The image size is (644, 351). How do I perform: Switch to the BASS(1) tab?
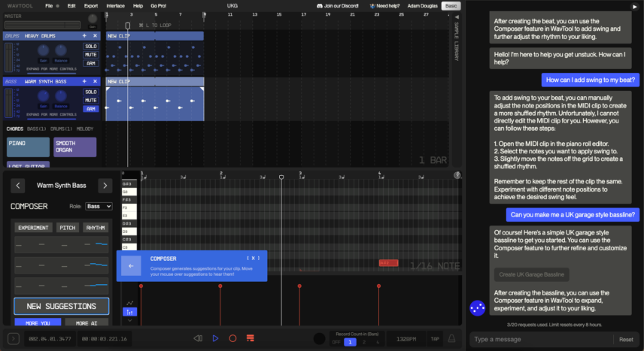point(37,129)
